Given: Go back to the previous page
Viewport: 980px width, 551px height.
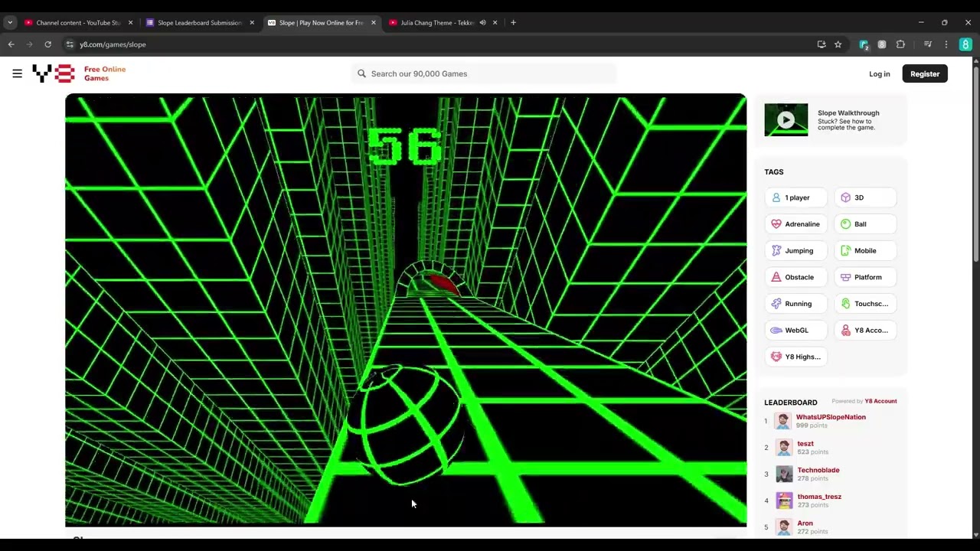Looking at the screenshot, I should pos(11,44).
